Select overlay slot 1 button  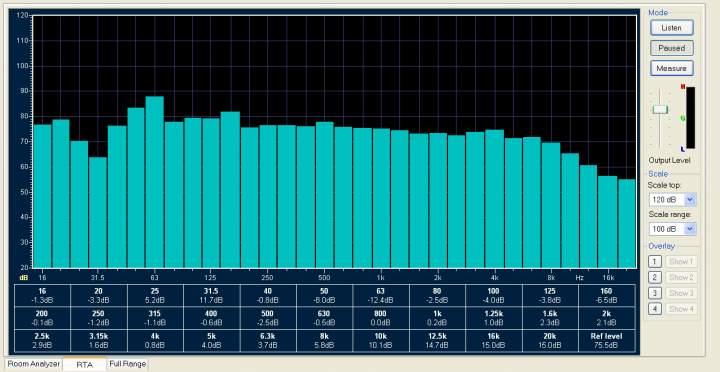pos(655,262)
